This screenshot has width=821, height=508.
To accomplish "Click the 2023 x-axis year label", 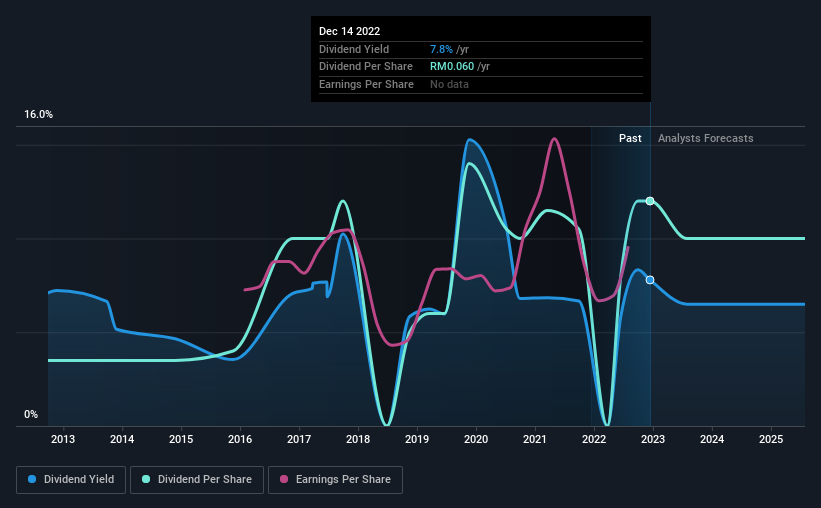I will coord(653,439).
